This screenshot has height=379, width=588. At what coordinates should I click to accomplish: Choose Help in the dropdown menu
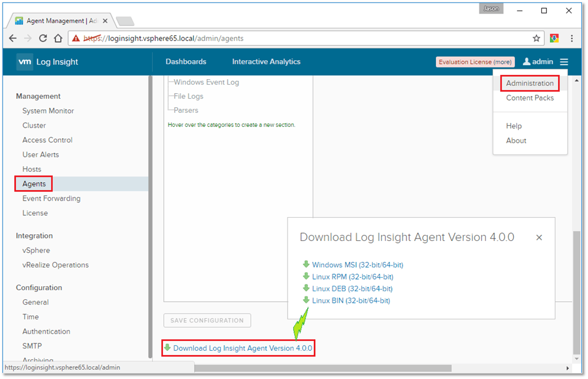(x=514, y=126)
